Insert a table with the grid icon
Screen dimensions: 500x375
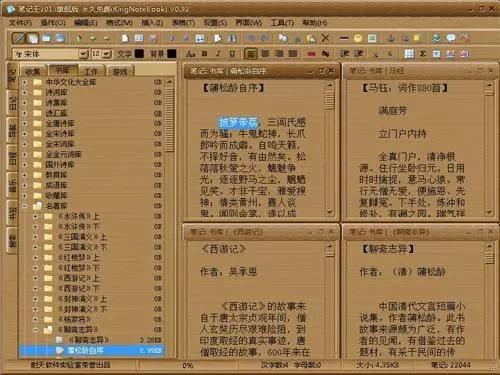[409, 54]
